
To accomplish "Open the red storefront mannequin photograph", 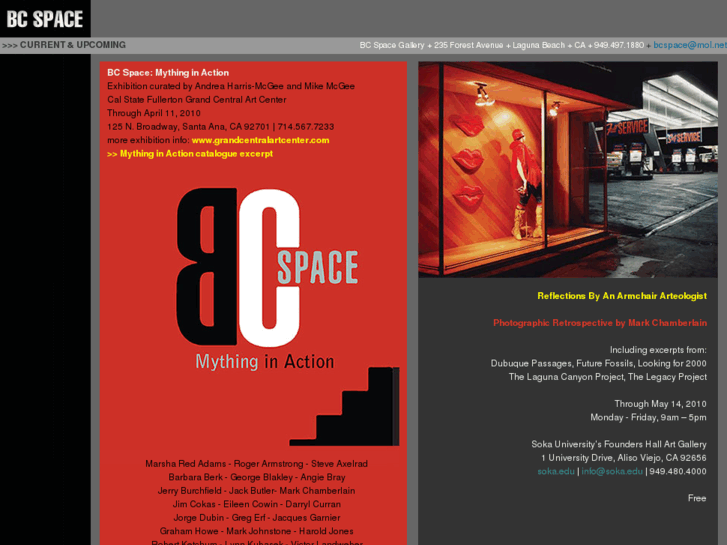I will point(568,170).
